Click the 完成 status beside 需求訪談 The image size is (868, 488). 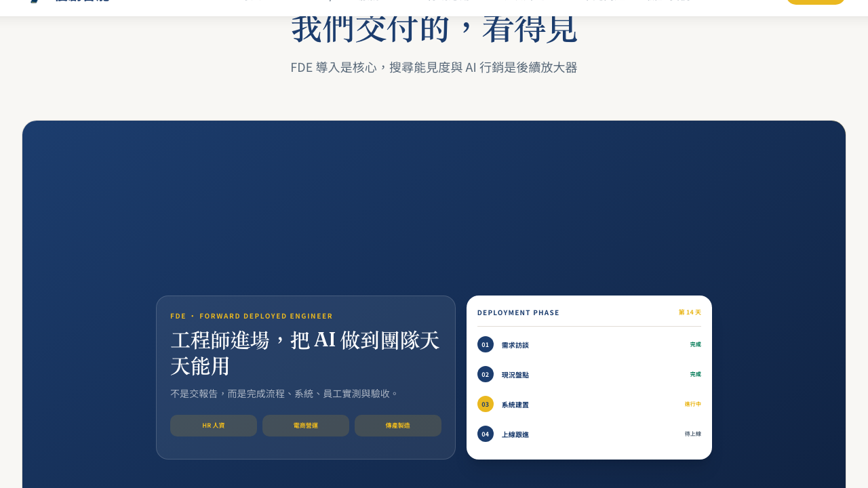(696, 344)
